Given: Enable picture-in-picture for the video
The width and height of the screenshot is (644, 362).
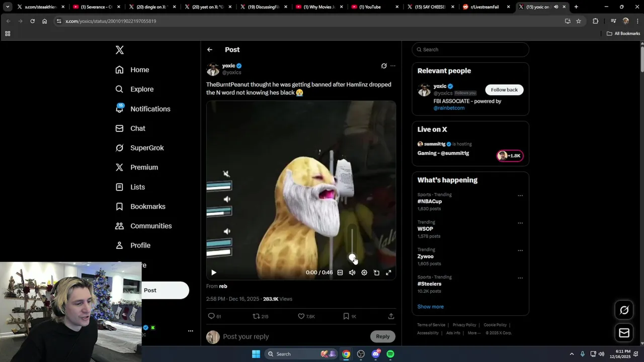Looking at the screenshot, I should click(376, 273).
